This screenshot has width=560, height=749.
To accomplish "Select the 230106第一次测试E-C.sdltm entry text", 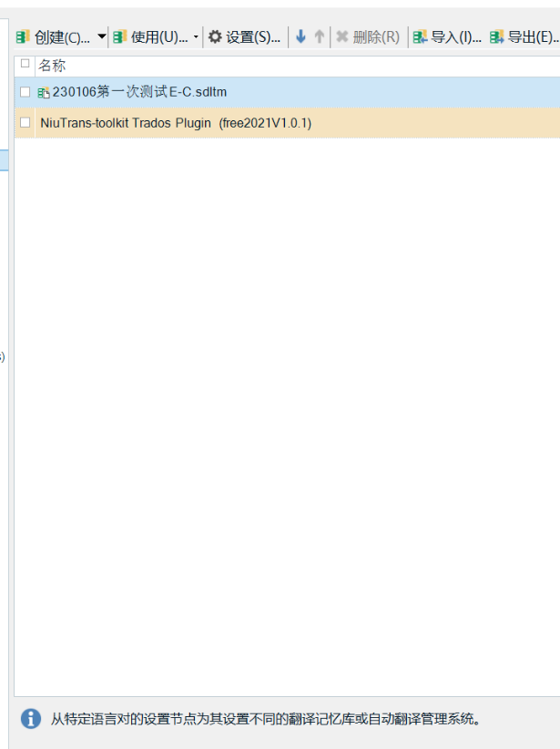I will coord(139,92).
